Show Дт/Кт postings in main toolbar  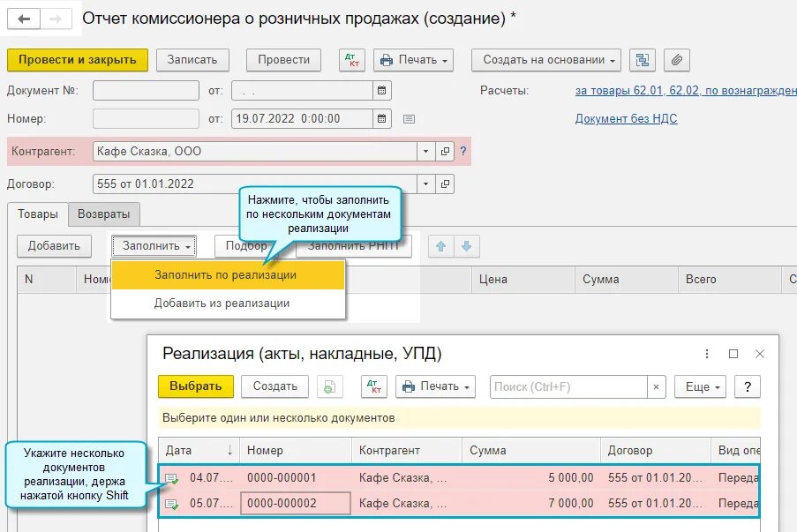pos(352,60)
